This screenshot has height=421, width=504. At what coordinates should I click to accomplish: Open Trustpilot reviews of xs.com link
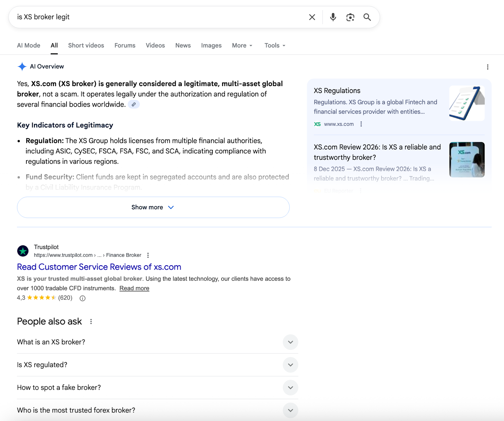[99, 267]
